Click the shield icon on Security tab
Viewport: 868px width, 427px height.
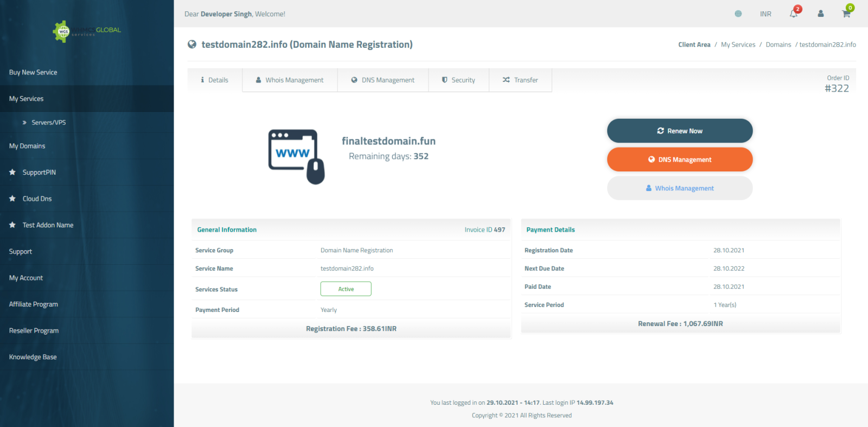tap(445, 80)
